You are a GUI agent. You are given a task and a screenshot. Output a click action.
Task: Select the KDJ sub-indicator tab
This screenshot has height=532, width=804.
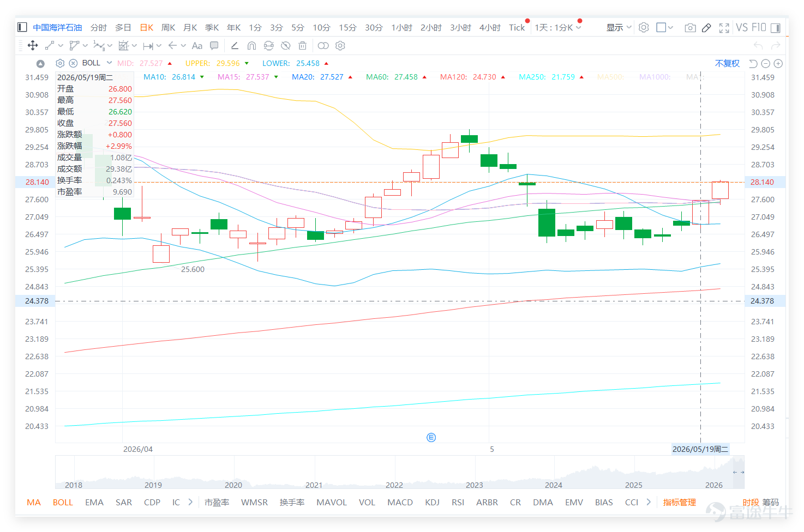[x=432, y=502]
